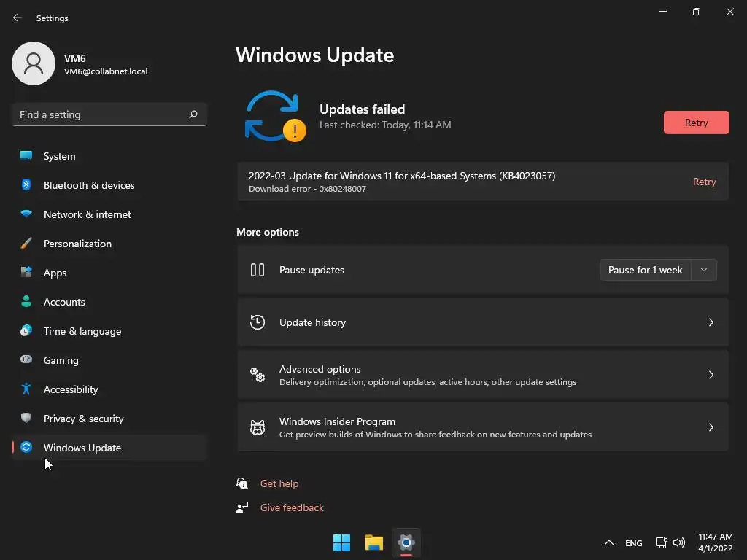Click the Apps grid icon
Screen dimensions: 747x560
[26, 273]
